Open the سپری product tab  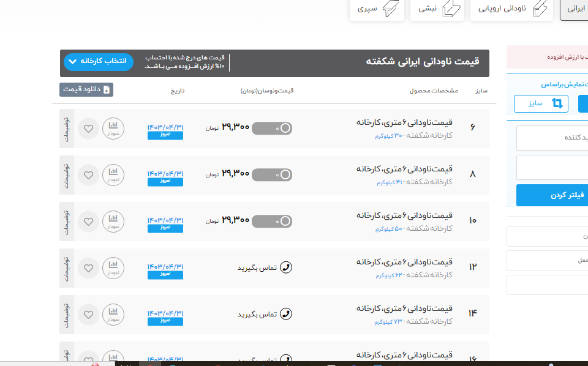tap(377, 9)
